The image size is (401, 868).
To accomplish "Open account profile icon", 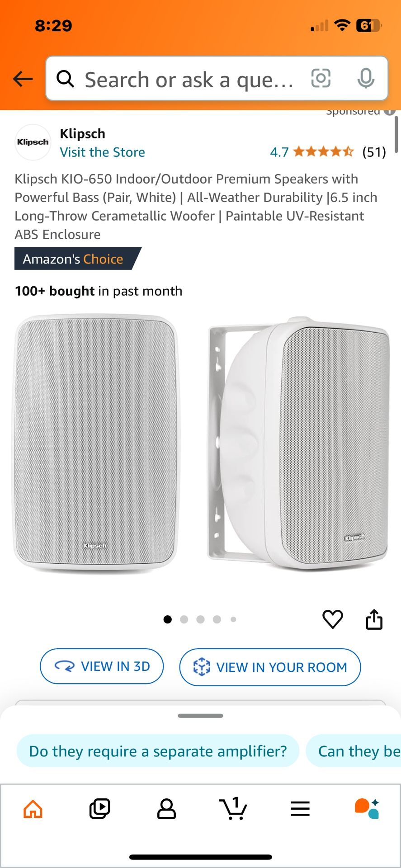I will pos(166,809).
